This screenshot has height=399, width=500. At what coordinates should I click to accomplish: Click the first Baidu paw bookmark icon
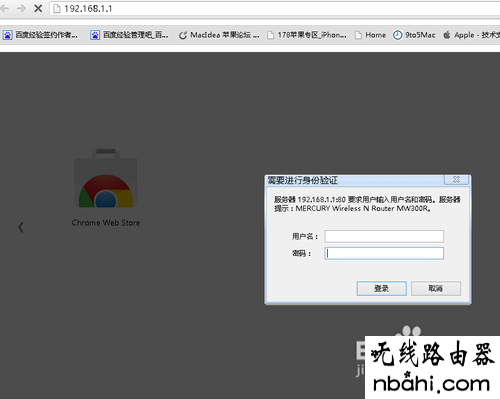(8, 35)
